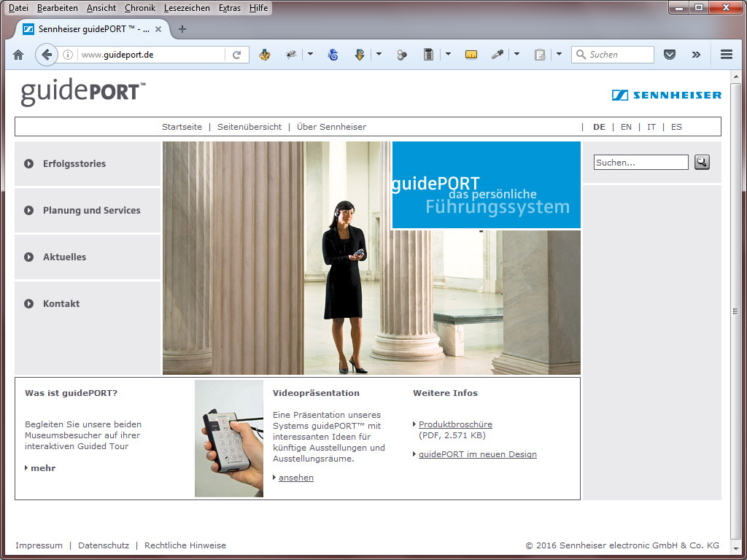Show more toolbar items with the double chevron
Viewport: 747px width, 560px height.
pyautogui.click(x=696, y=55)
